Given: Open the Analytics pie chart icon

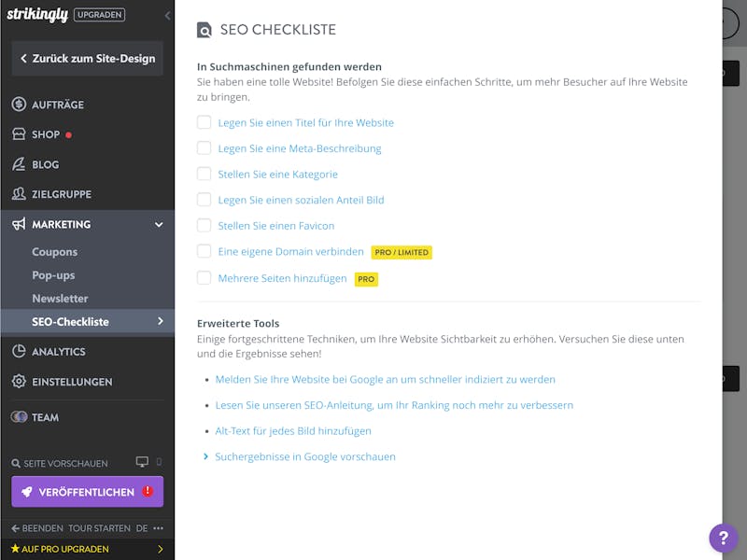Looking at the screenshot, I should [x=19, y=352].
